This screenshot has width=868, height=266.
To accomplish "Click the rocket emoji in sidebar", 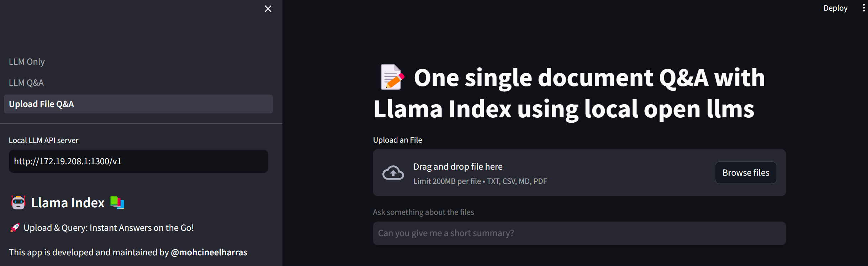I will coord(15,228).
